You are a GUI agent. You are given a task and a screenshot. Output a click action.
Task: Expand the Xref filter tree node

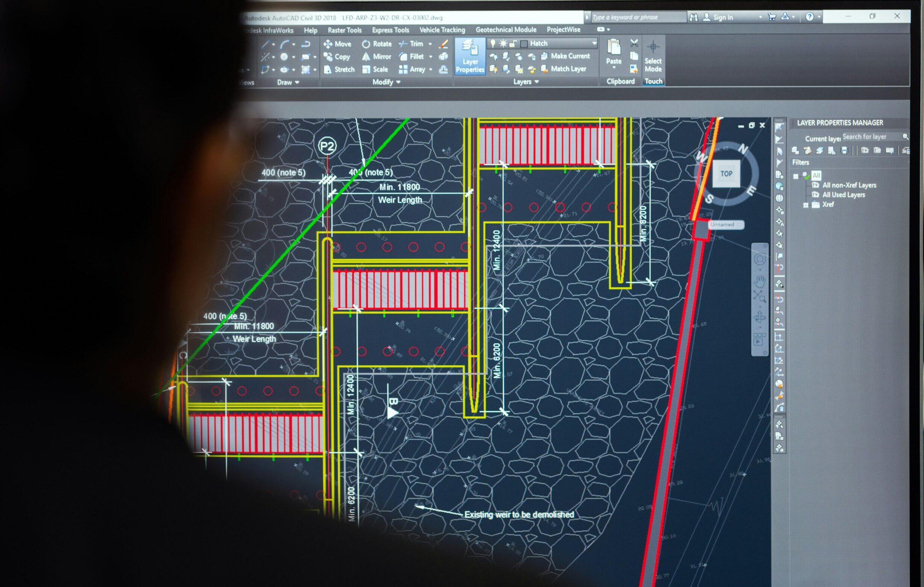tap(806, 205)
